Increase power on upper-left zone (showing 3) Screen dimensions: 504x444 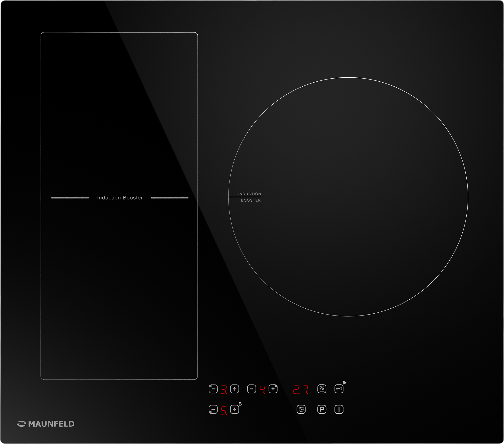(234, 389)
